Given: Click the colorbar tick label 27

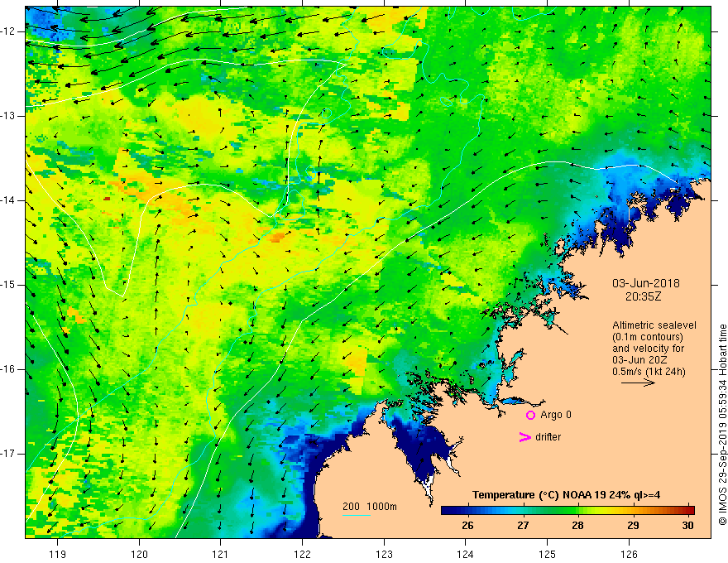Looking at the screenshot, I should coord(523,526).
